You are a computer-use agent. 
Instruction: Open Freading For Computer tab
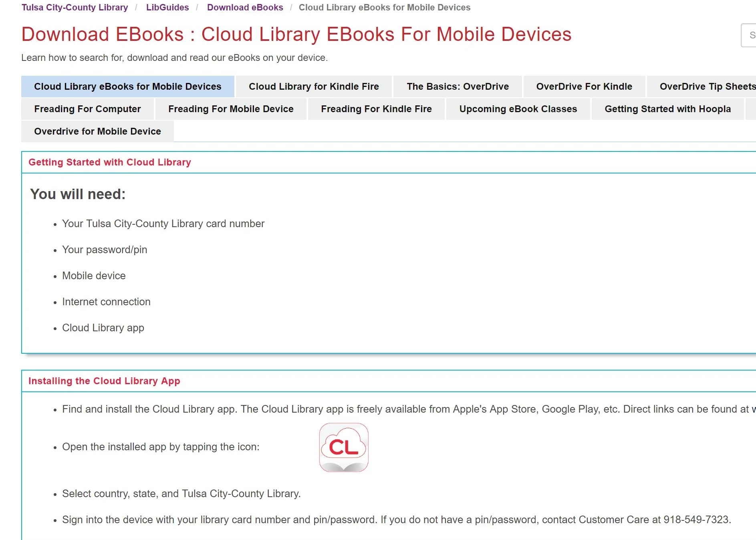87,109
